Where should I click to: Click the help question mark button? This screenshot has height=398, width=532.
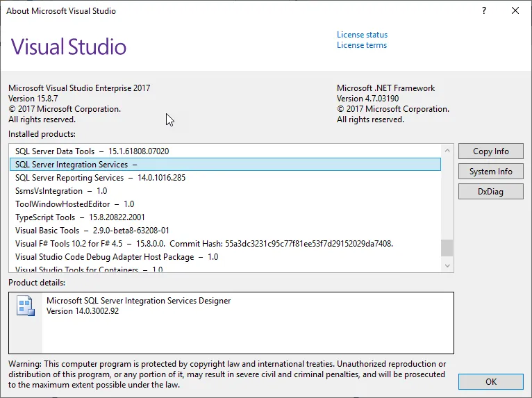(484, 11)
